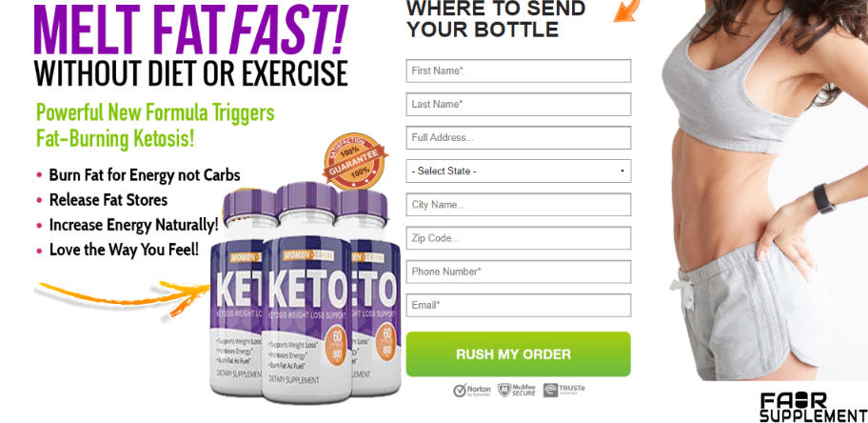Click the TRUSTe verified badge
868x423 pixels.
(563, 391)
